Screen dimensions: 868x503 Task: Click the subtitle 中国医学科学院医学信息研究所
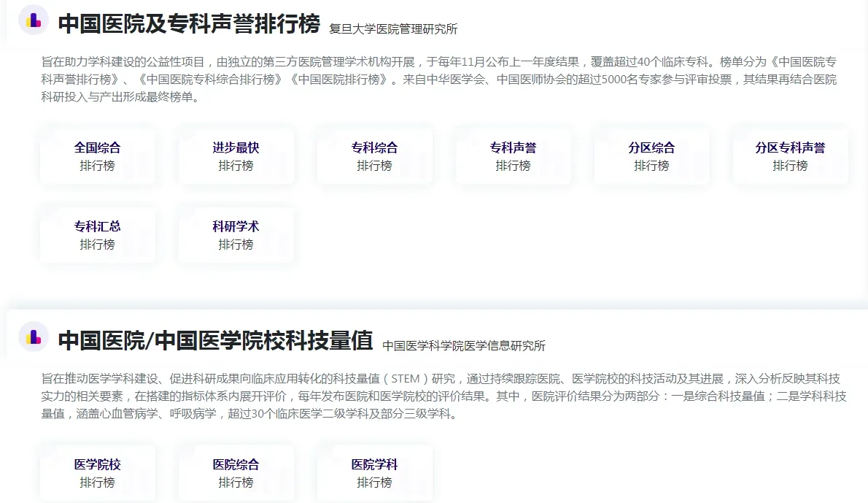pyautogui.click(x=464, y=345)
